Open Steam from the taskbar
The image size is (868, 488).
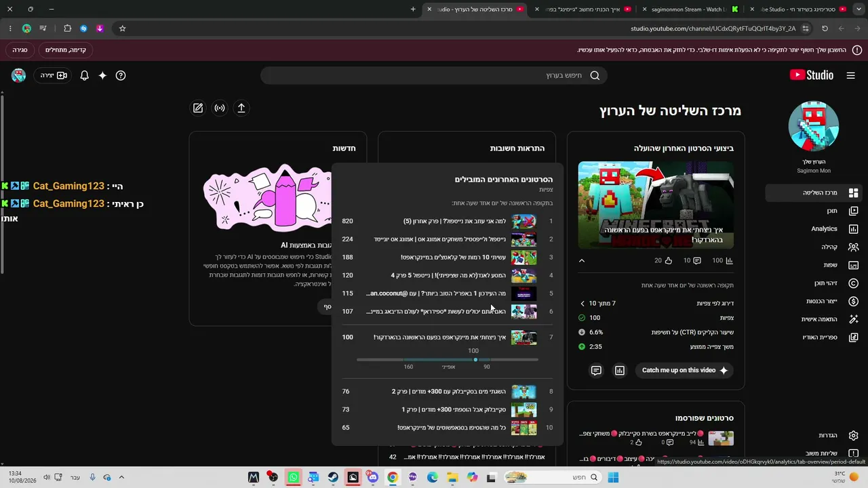click(333, 477)
